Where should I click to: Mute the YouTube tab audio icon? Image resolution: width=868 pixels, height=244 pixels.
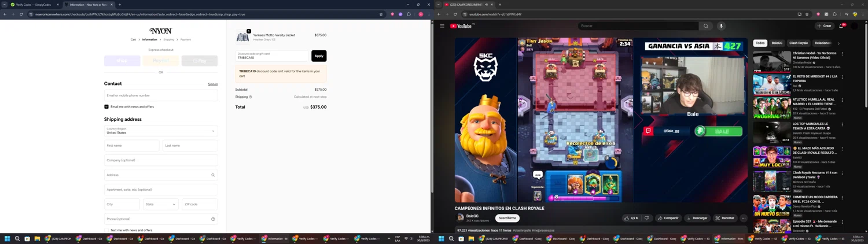[x=487, y=5]
